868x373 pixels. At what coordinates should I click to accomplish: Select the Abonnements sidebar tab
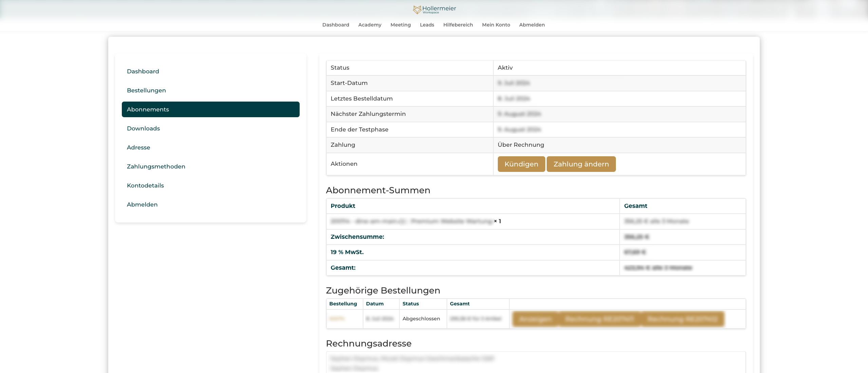[210, 109]
